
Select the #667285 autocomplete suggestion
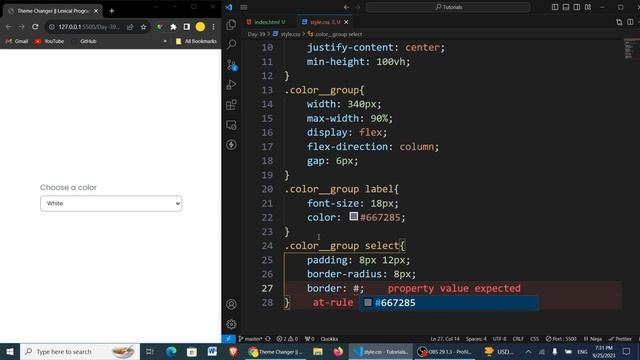pyautogui.click(x=448, y=302)
